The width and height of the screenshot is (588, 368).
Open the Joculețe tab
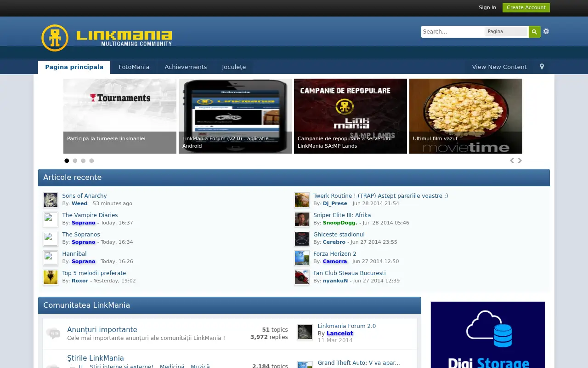[234, 67]
